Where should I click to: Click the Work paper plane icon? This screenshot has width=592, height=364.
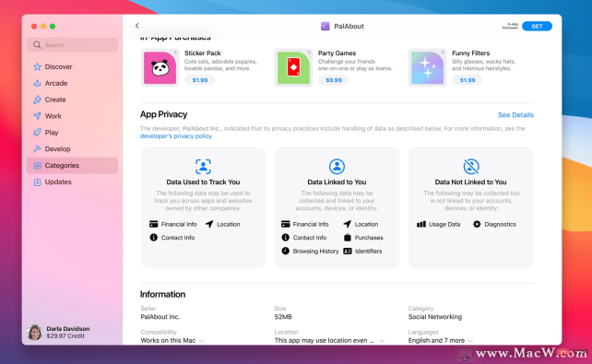coord(37,116)
